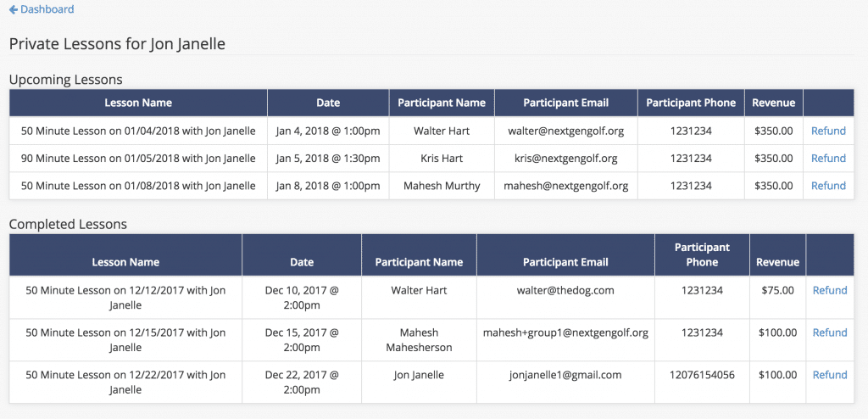Viewport: 868px width, 419px height.
Task: Click the walter@nextgengolf.org email cell
Action: tap(565, 131)
